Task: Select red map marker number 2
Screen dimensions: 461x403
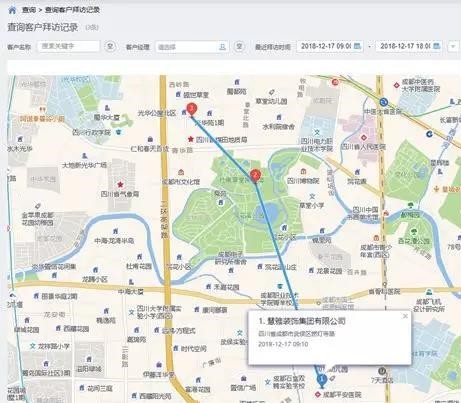Action: point(255,176)
